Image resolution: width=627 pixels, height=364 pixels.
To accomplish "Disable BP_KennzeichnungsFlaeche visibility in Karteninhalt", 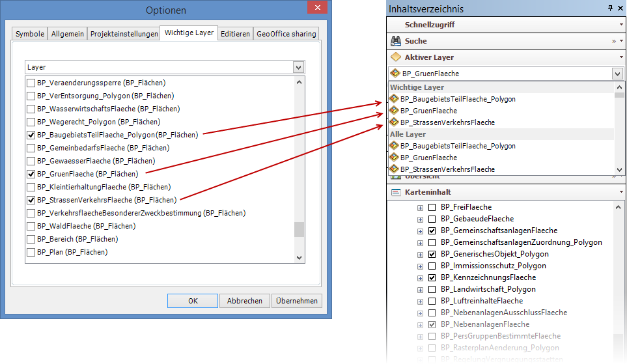I will tap(432, 277).
